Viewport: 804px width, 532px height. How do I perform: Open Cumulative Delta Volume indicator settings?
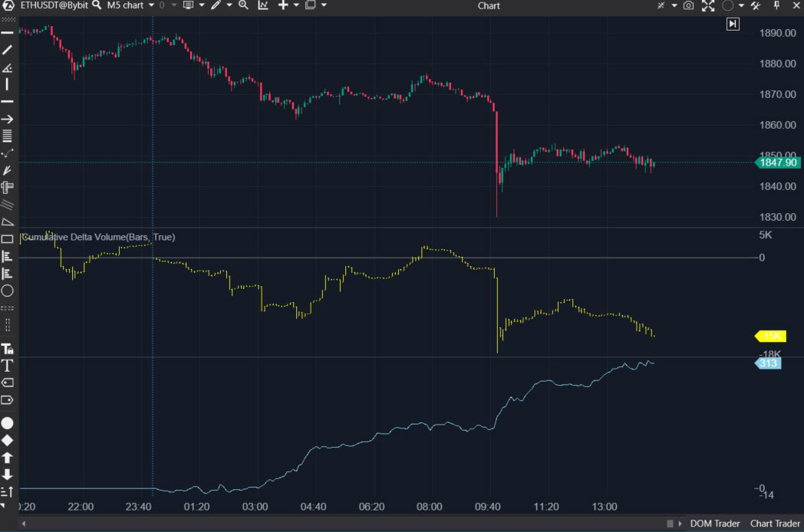click(x=97, y=238)
